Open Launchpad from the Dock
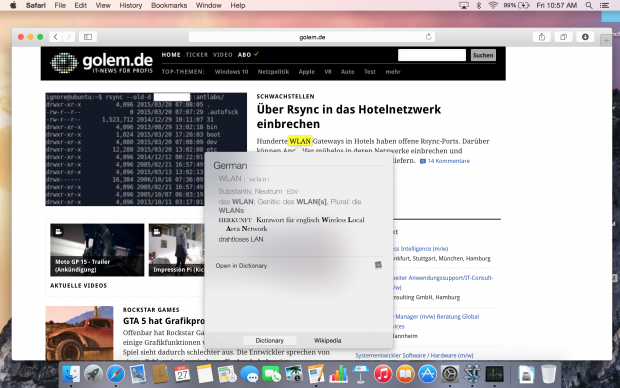 [93, 374]
